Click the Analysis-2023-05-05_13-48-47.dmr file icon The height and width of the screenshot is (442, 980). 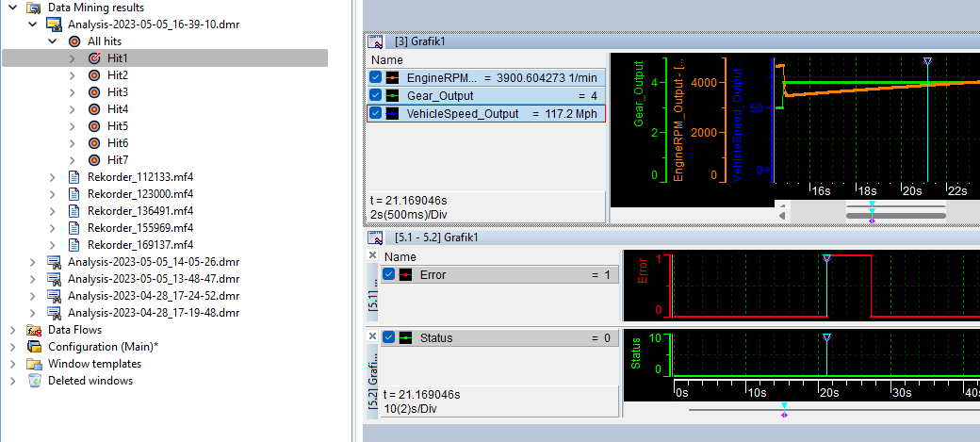point(54,278)
